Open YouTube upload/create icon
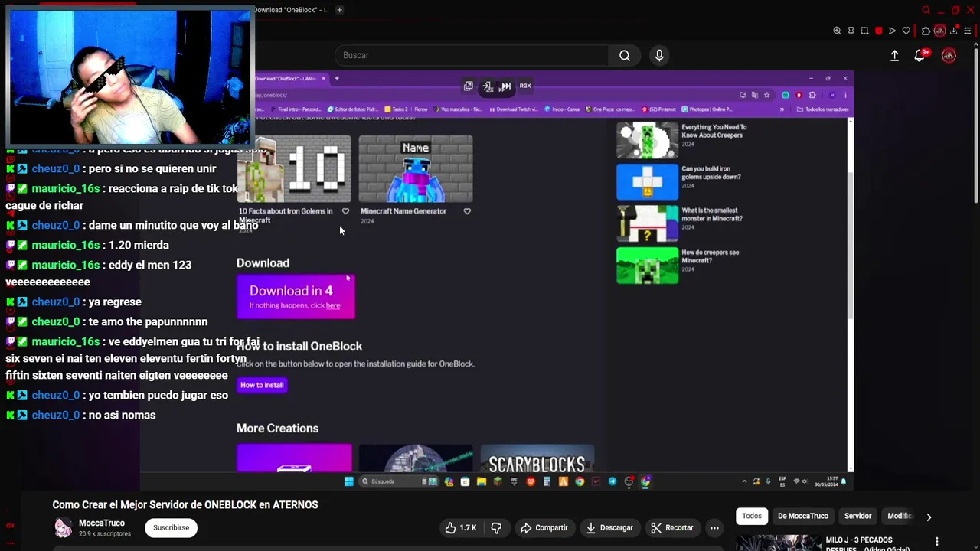The width and height of the screenshot is (980, 551). [x=894, y=55]
